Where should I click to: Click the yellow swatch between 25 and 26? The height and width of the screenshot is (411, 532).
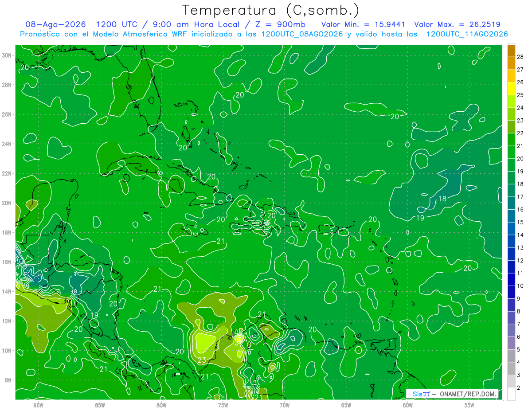511,89
